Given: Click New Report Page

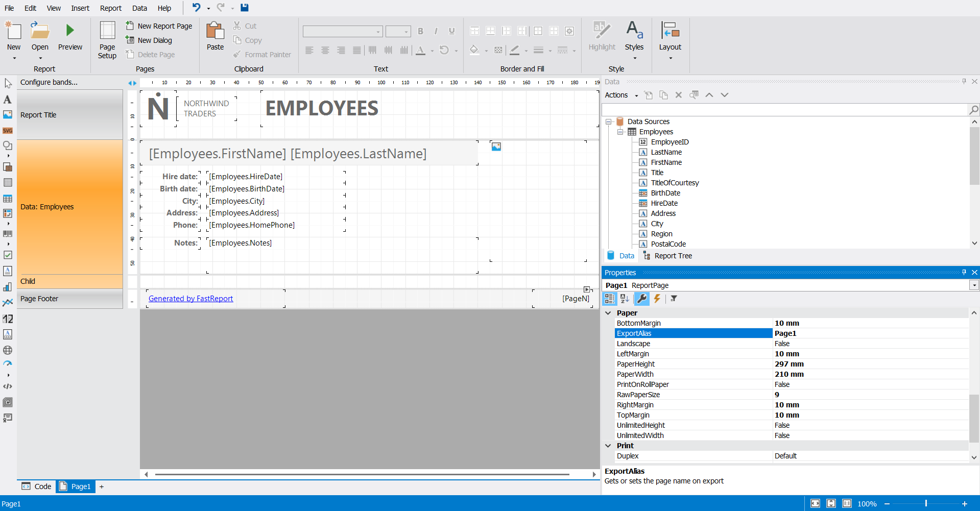Looking at the screenshot, I should [159, 26].
